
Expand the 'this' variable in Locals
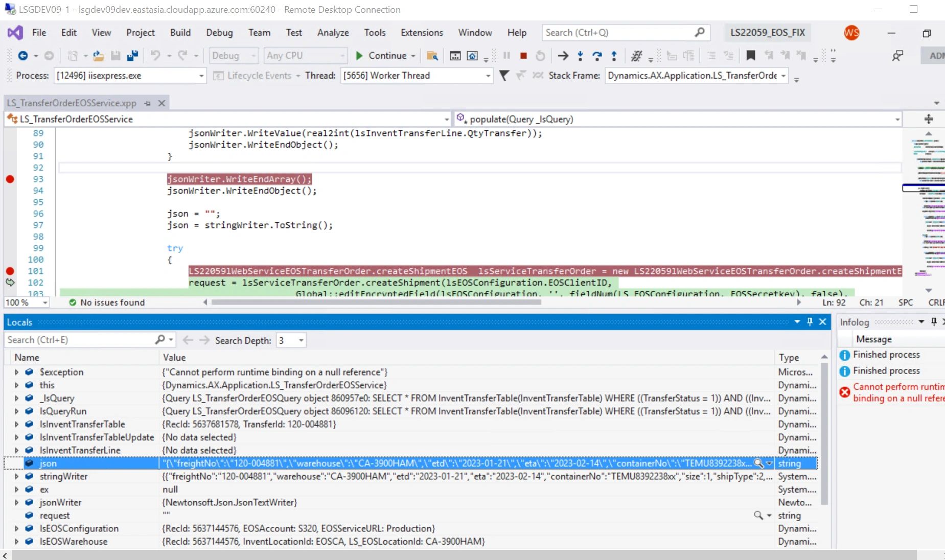17,385
